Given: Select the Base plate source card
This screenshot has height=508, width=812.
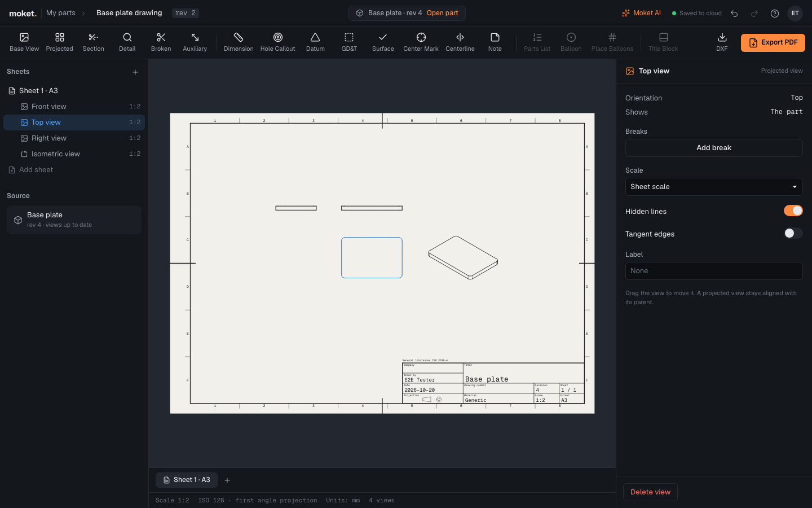Looking at the screenshot, I should 74,220.
